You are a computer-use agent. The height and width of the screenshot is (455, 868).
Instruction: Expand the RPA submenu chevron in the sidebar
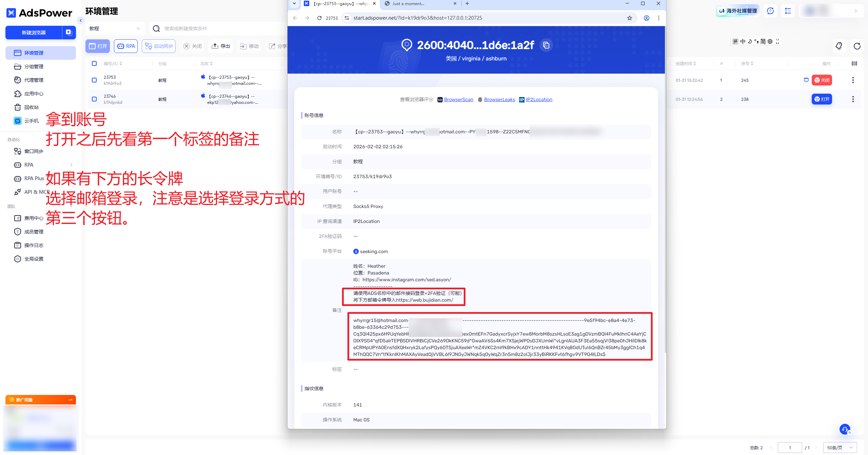tap(71, 165)
